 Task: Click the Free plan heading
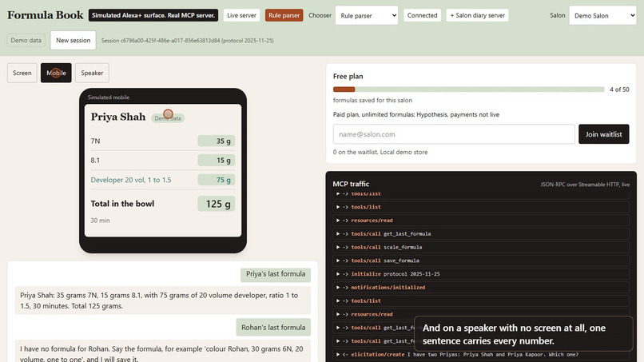348,76
